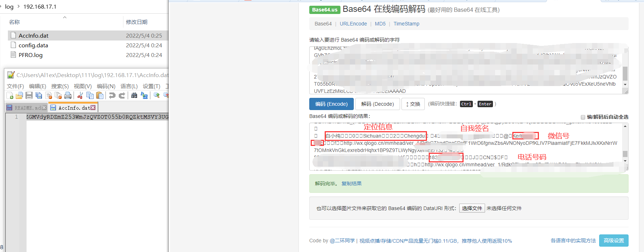Open the @二环同学 author link
The width and height of the screenshot is (644, 252).
tap(342, 241)
